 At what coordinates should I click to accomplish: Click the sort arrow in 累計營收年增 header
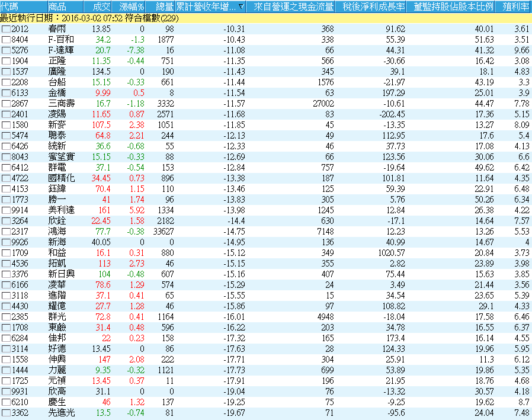[241, 7]
